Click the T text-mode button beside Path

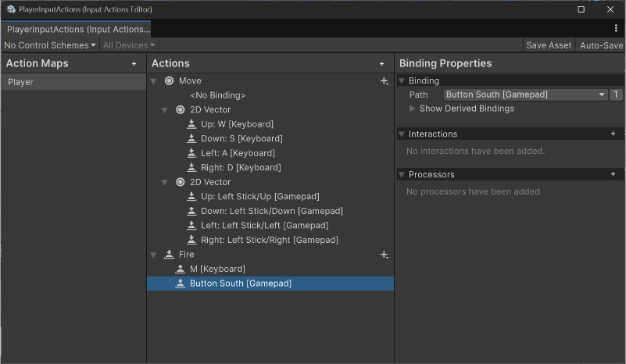(616, 95)
